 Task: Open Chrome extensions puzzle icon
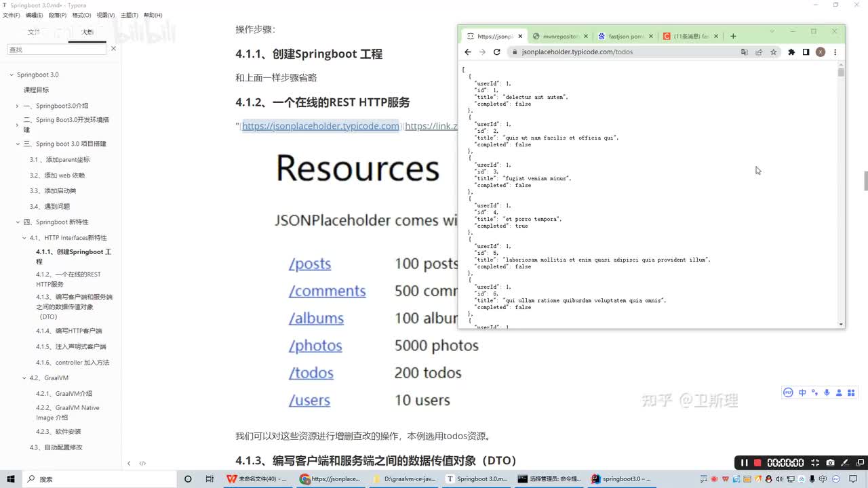791,52
